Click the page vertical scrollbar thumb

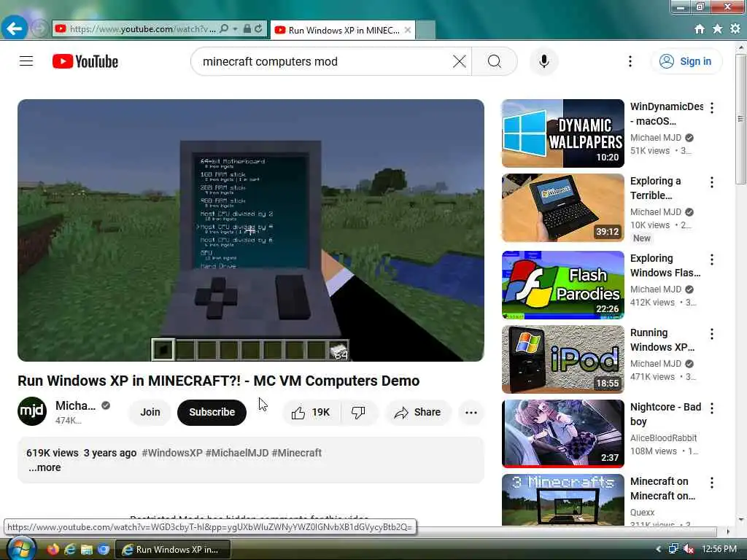(740, 119)
